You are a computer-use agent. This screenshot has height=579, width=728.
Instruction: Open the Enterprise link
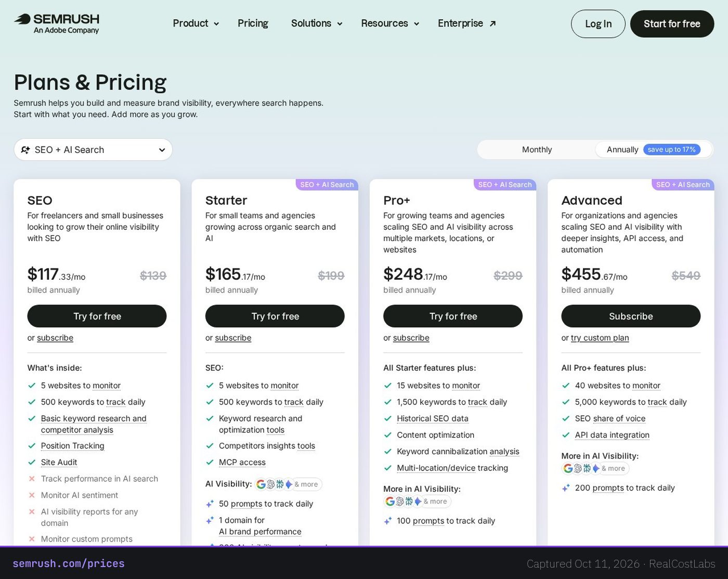[x=466, y=23]
